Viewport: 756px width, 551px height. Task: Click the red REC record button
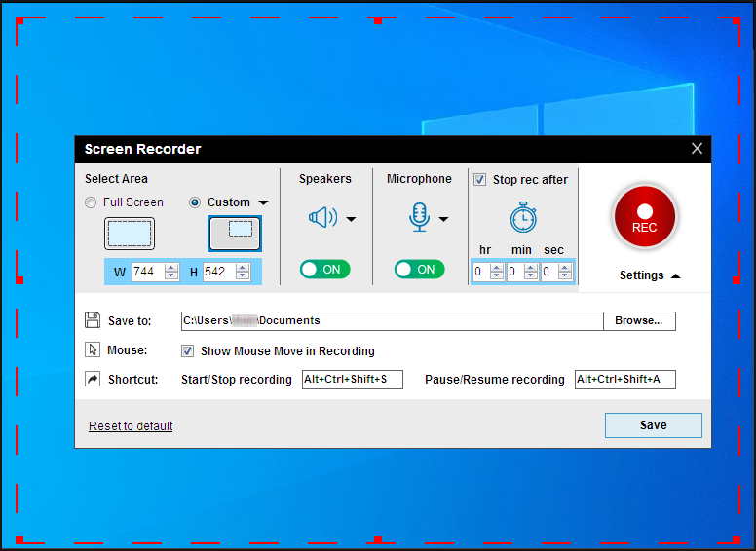644,217
